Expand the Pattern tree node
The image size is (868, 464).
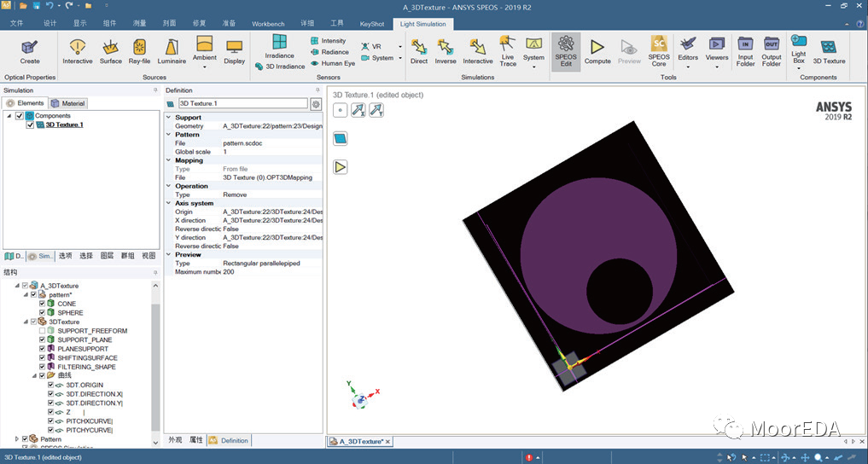point(16,439)
